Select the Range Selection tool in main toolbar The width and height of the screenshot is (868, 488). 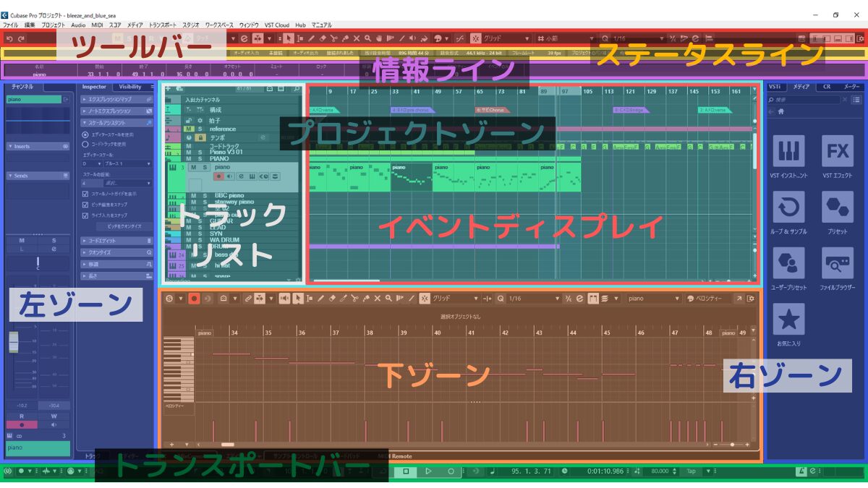click(x=299, y=38)
